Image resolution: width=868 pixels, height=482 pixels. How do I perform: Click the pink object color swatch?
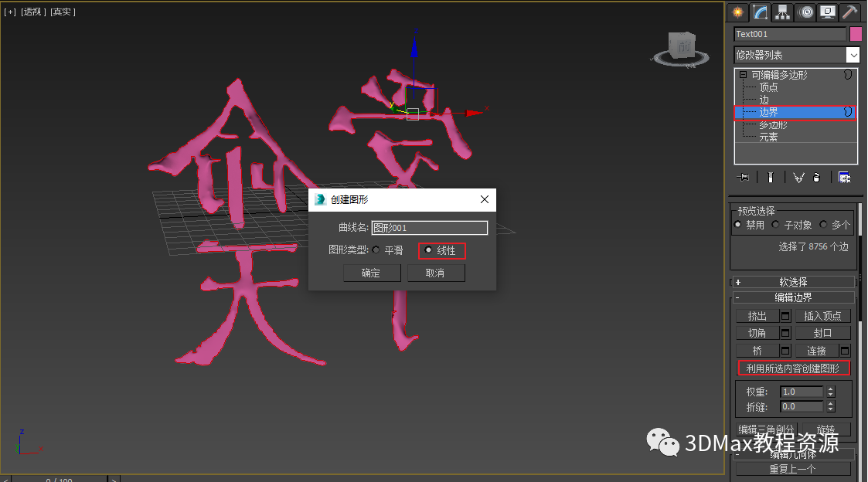856,34
